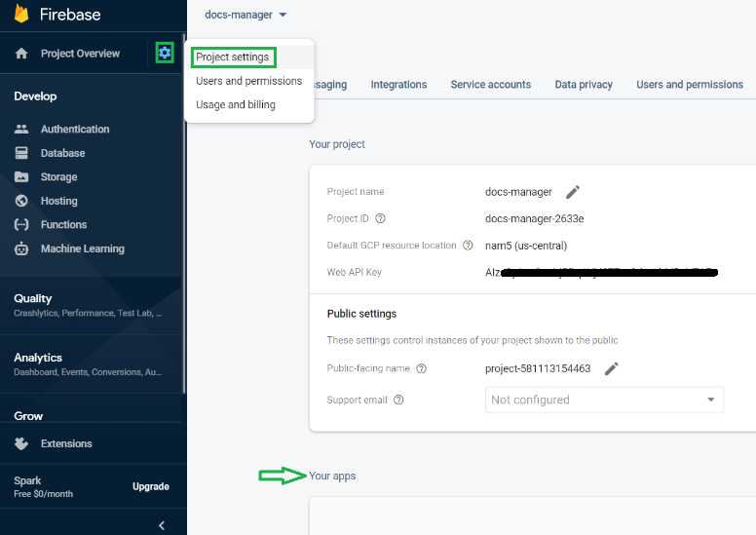Edit public-facing name with the pencil icon
The image size is (756, 535).
[612, 368]
